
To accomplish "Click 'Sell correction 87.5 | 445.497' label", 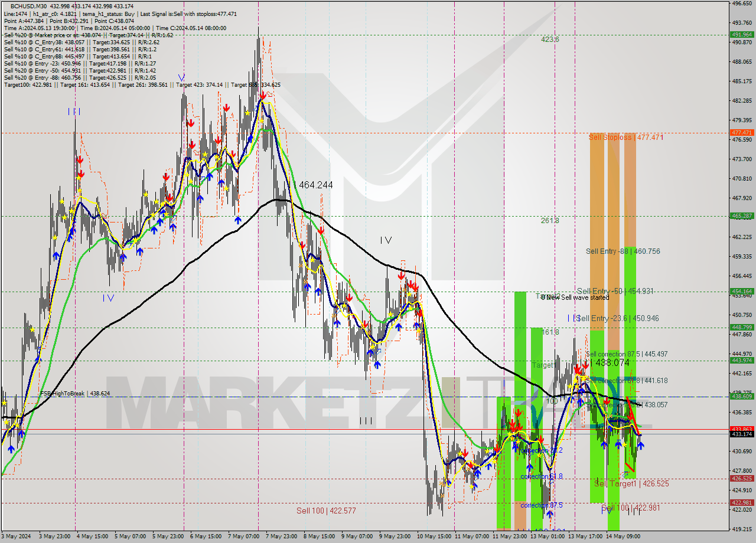I will click(627, 354).
